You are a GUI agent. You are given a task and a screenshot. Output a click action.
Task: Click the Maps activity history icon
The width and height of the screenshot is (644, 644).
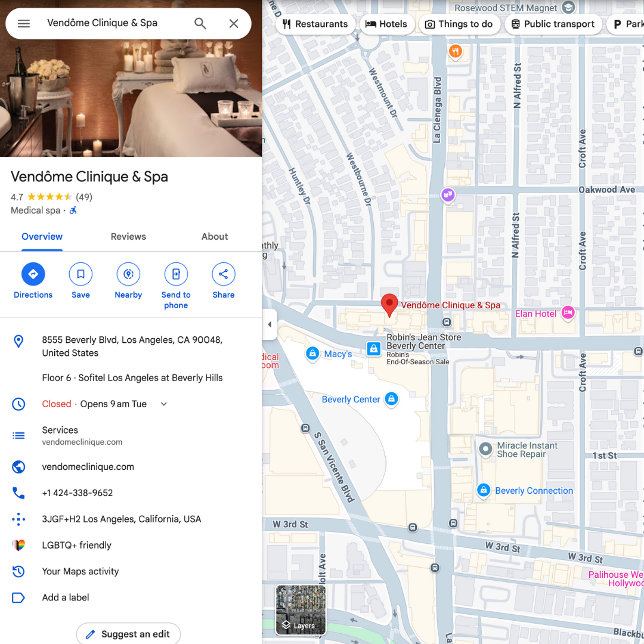pyautogui.click(x=18, y=571)
